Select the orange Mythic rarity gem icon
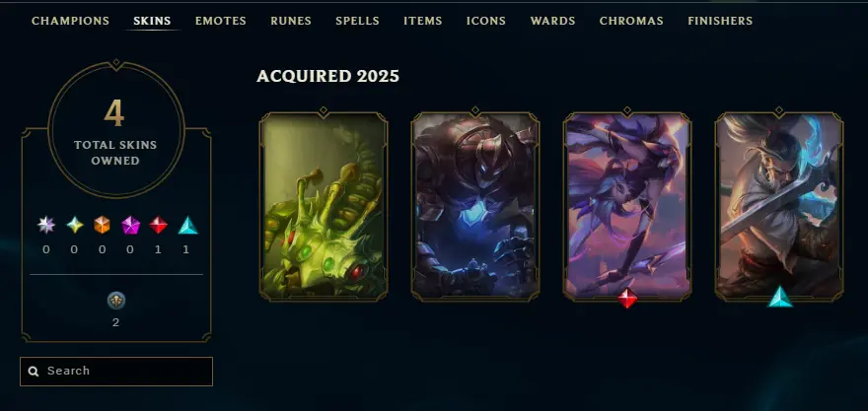The image size is (868, 411). (x=102, y=225)
